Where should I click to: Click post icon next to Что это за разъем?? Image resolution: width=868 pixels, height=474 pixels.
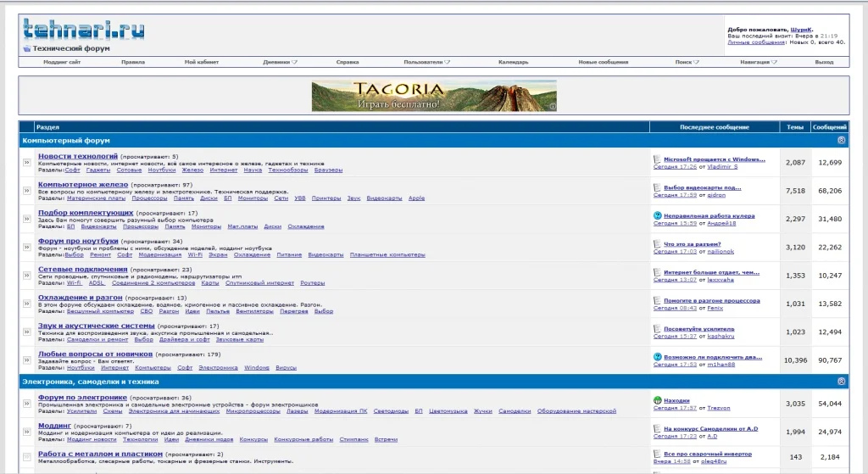[657, 243]
